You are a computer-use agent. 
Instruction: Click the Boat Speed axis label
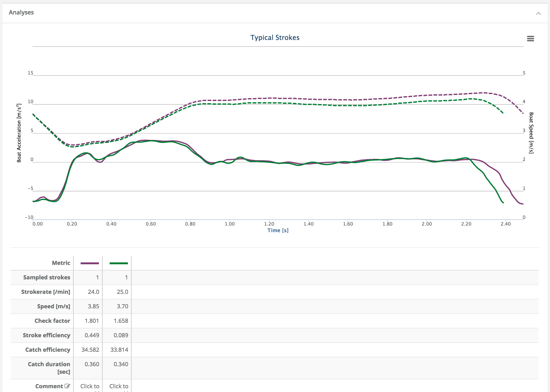coord(531,133)
